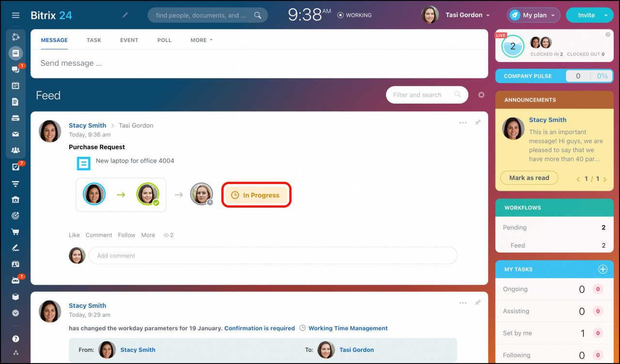Open three-dot menu on workday parameters post
This screenshot has width=620, height=364.
[x=463, y=303]
